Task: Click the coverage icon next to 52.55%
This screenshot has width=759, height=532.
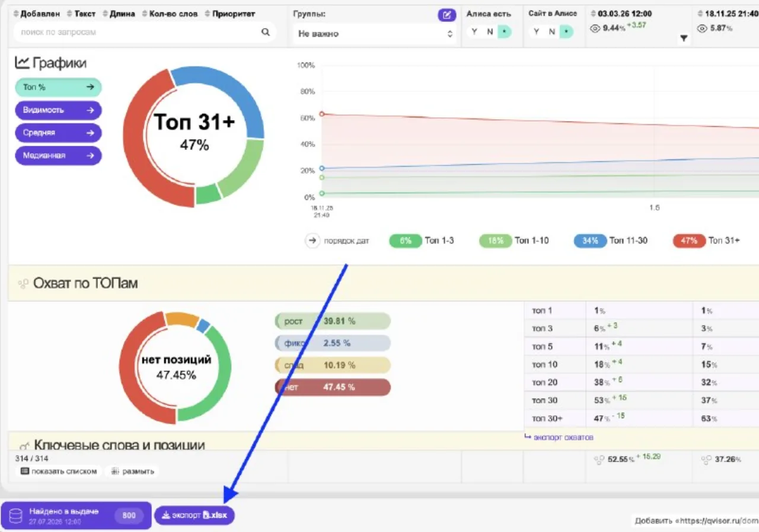Action: (x=599, y=460)
